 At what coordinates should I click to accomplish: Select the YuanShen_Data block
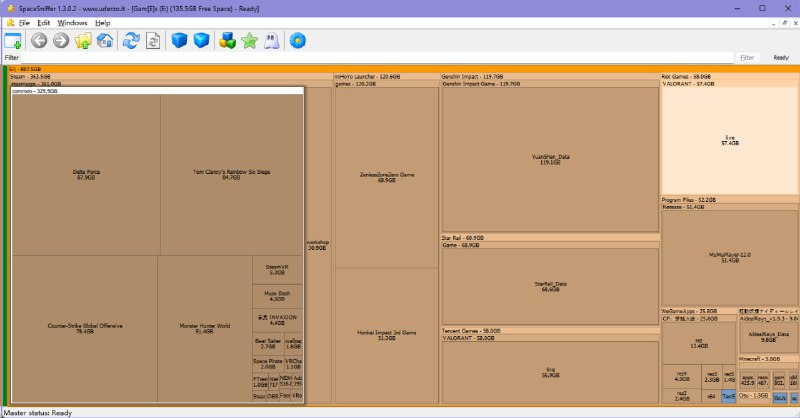pyautogui.click(x=549, y=159)
